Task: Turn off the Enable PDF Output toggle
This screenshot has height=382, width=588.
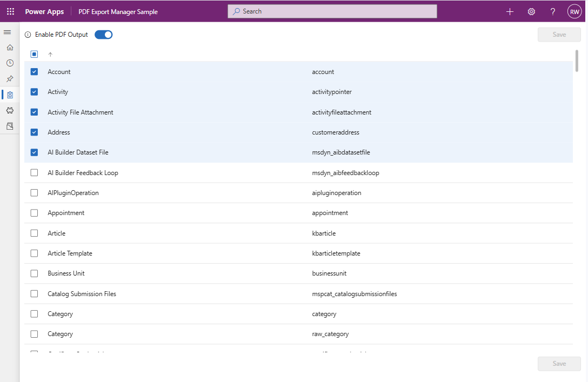Action: pyautogui.click(x=104, y=35)
